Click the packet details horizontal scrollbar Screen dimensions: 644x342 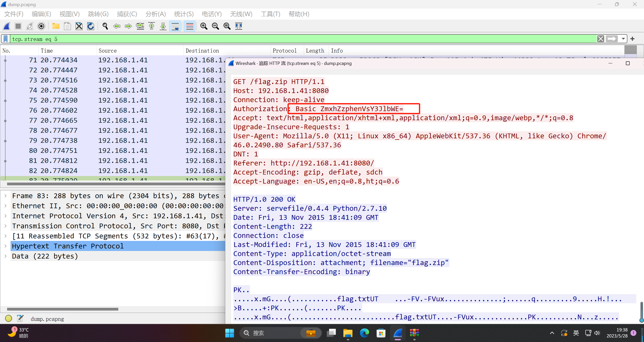[x=62, y=309]
